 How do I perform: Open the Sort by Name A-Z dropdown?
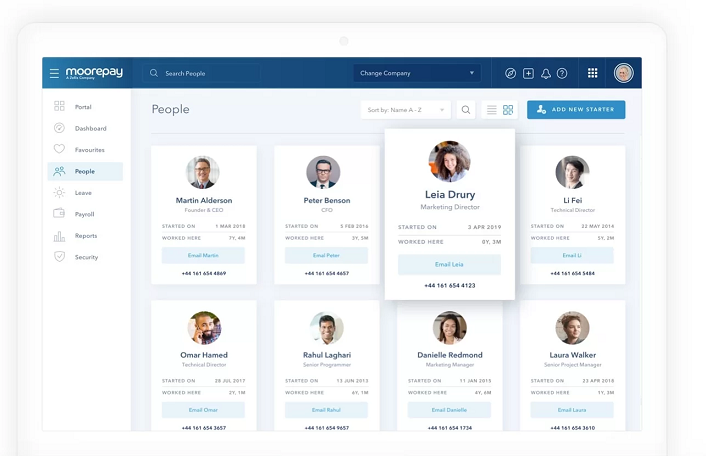pos(405,110)
